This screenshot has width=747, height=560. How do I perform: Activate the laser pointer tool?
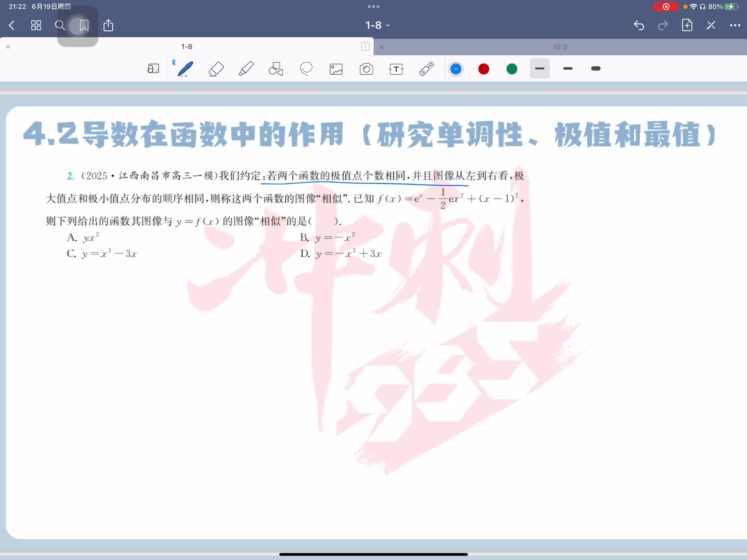(x=427, y=69)
